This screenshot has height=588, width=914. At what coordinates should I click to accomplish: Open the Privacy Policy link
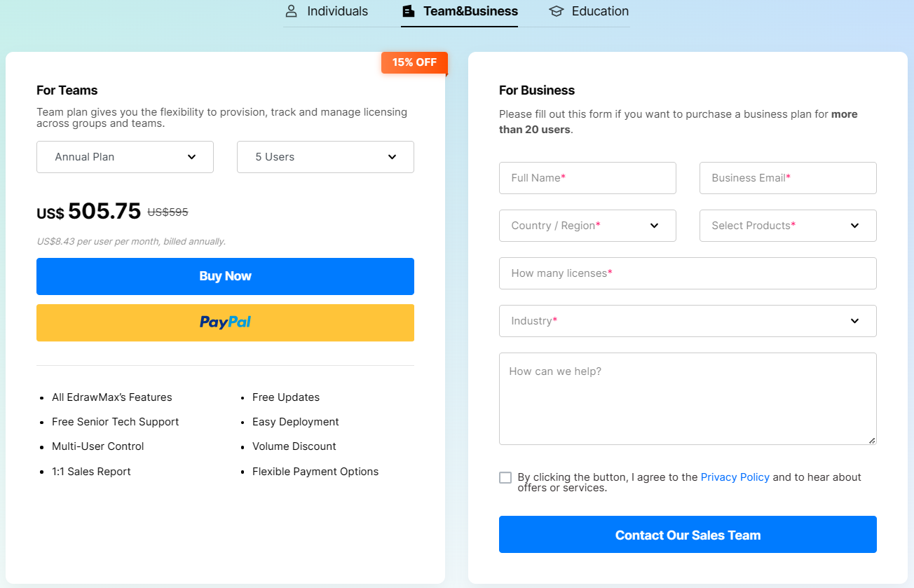pos(735,477)
